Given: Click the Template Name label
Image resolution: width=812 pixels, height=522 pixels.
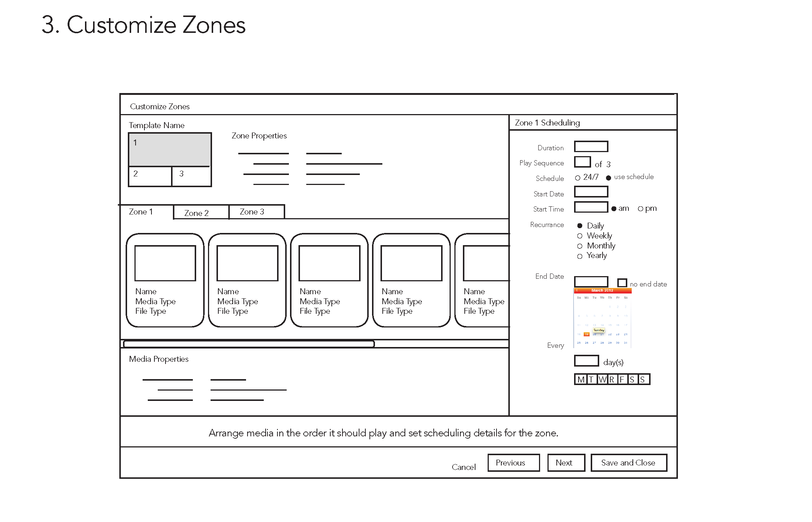Looking at the screenshot, I should coord(156,126).
